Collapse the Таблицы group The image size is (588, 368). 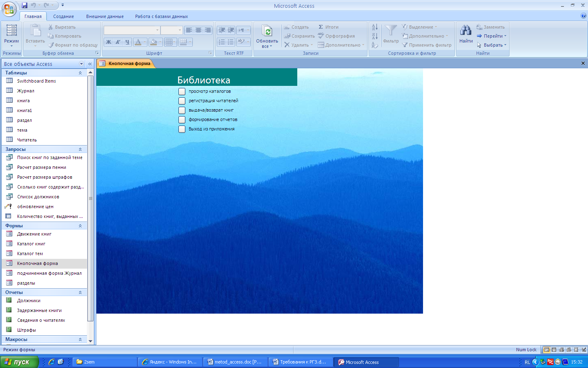pyautogui.click(x=80, y=73)
